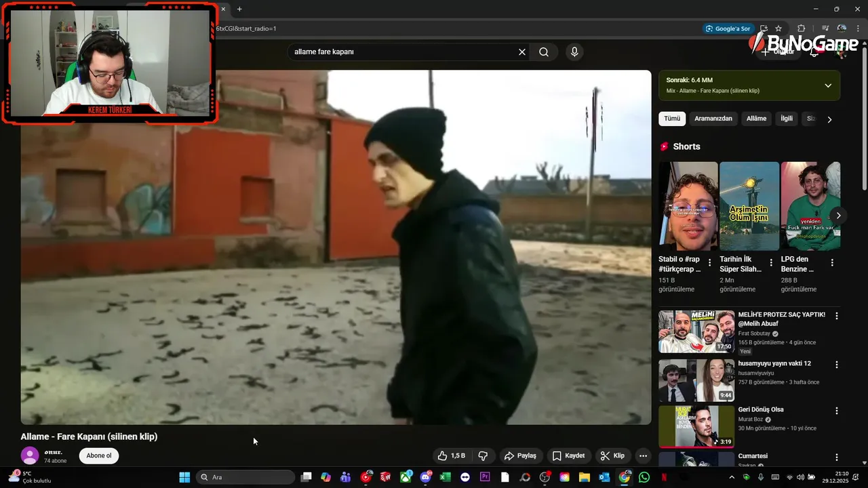Click the Paylaş share button
The height and width of the screenshot is (488, 868).
520,455
